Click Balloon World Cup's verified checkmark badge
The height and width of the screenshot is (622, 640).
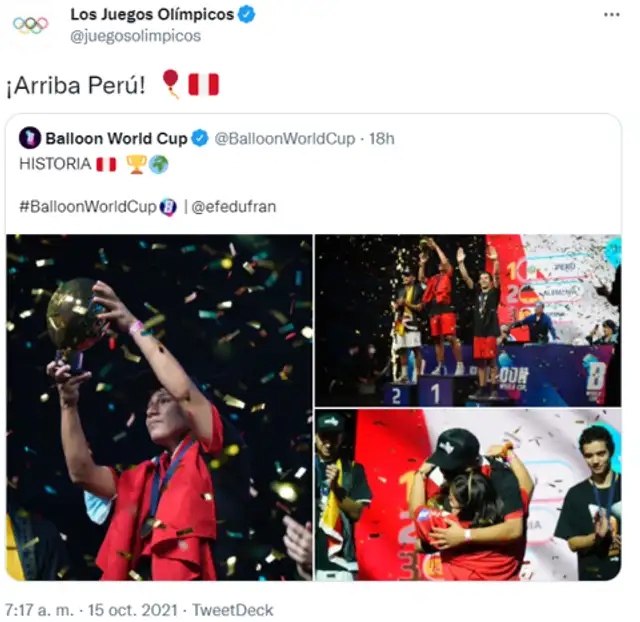pos(200,138)
